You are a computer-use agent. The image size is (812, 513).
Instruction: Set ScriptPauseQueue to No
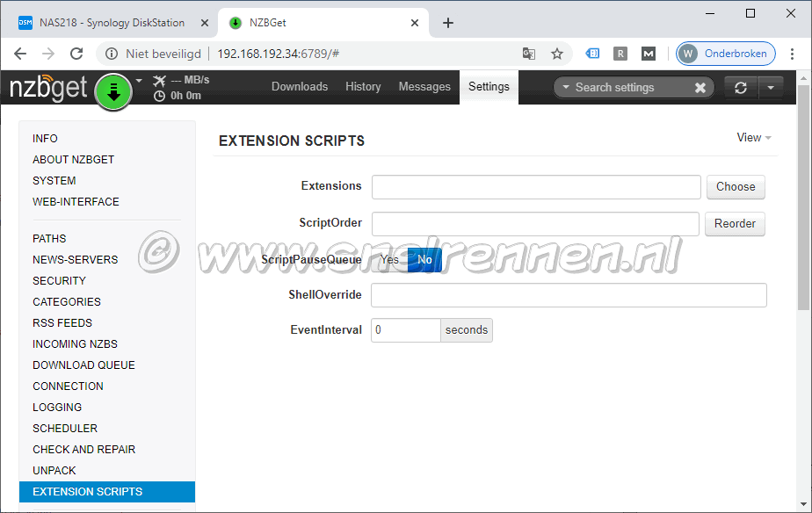point(424,259)
